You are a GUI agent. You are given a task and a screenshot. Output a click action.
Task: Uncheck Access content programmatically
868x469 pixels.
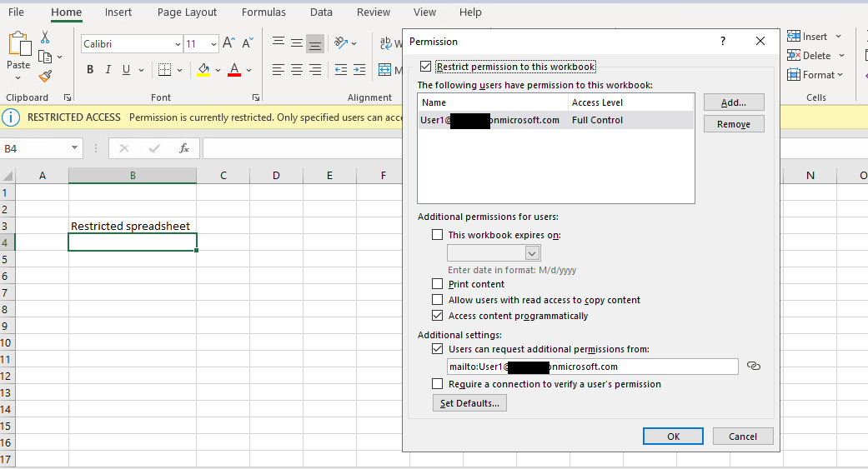437,316
